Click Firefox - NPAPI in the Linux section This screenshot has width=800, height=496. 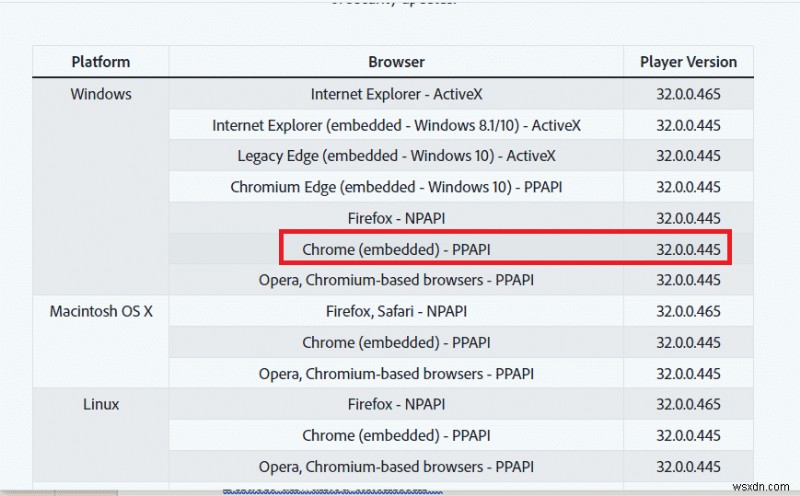click(396, 404)
